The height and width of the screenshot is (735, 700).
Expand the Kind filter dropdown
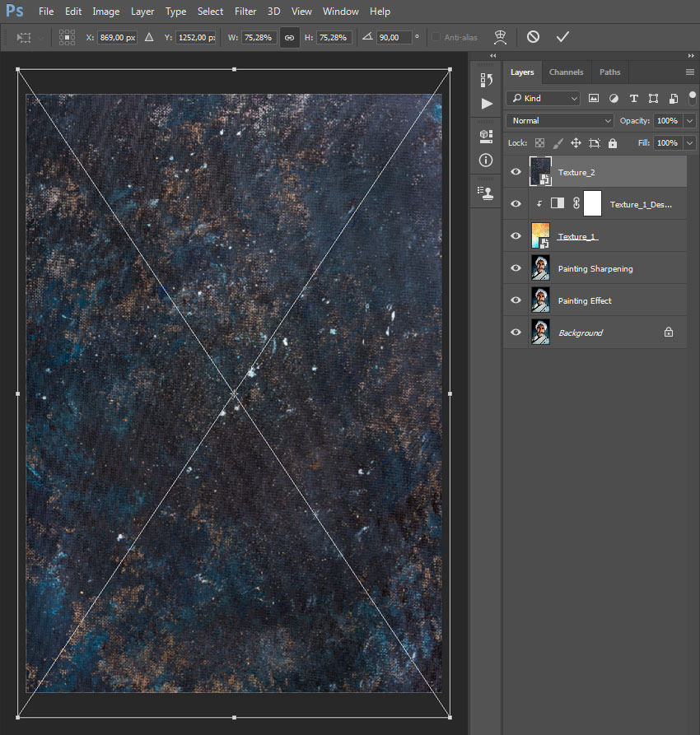[544, 98]
